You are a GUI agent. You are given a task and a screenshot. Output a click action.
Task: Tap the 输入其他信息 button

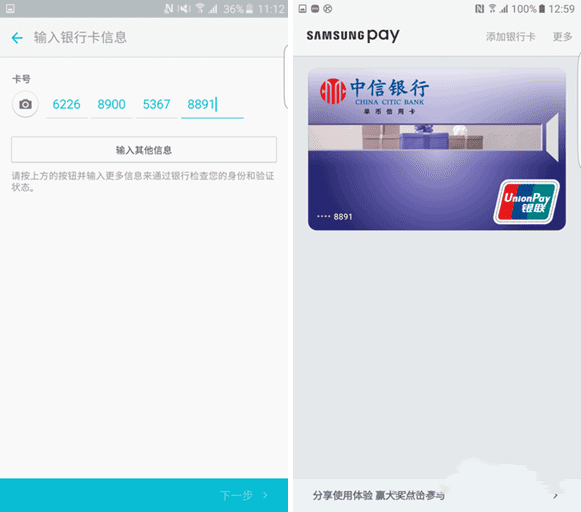[x=144, y=150]
